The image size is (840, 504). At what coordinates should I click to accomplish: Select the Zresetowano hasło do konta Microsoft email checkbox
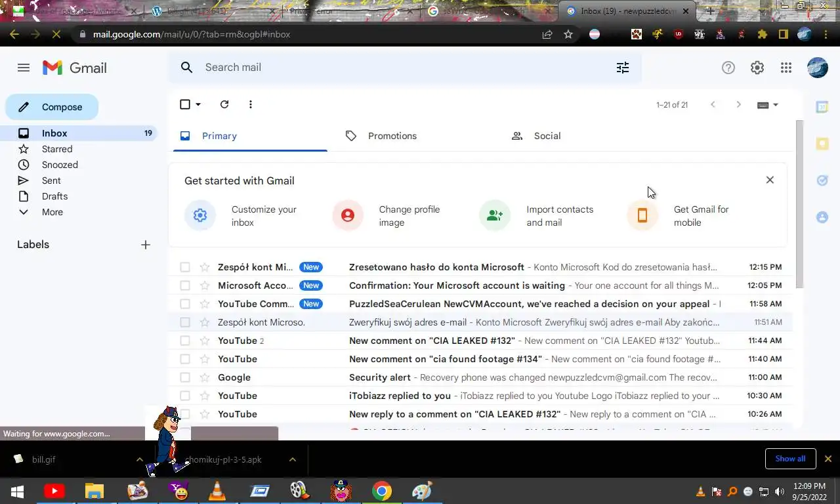(185, 267)
